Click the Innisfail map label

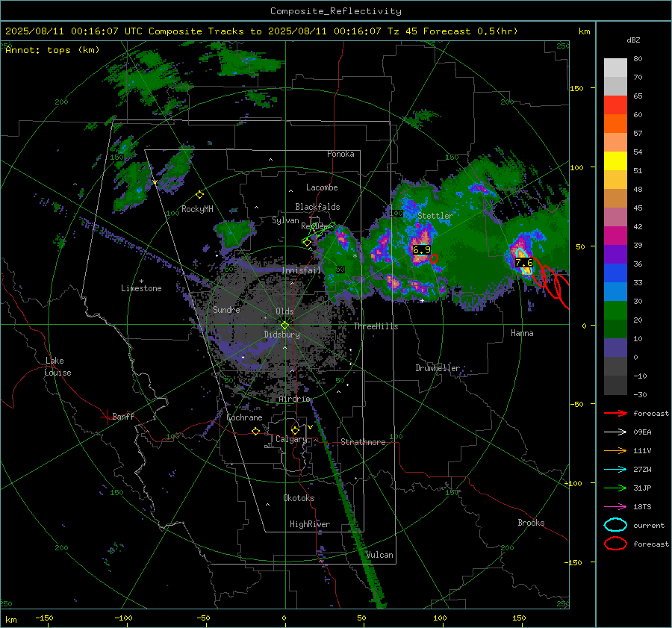301,270
